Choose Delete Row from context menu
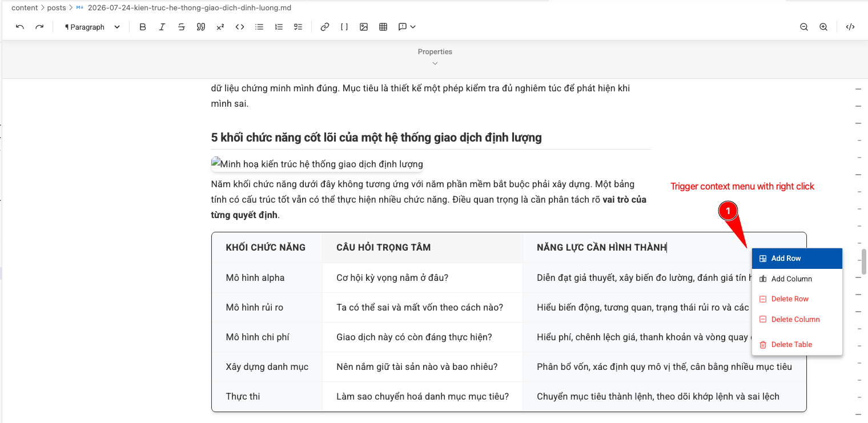Image resolution: width=868 pixels, height=423 pixels. (x=797, y=299)
